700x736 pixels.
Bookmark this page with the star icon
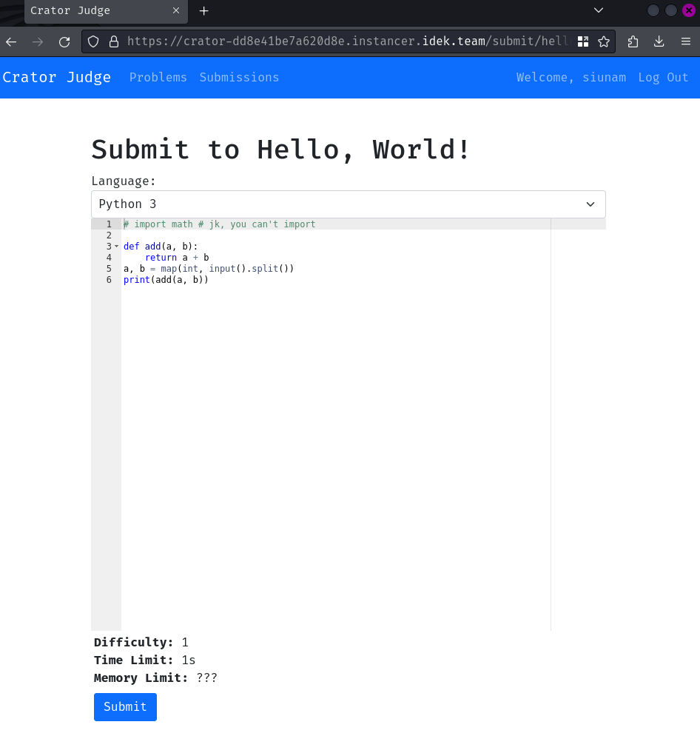(604, 41)
